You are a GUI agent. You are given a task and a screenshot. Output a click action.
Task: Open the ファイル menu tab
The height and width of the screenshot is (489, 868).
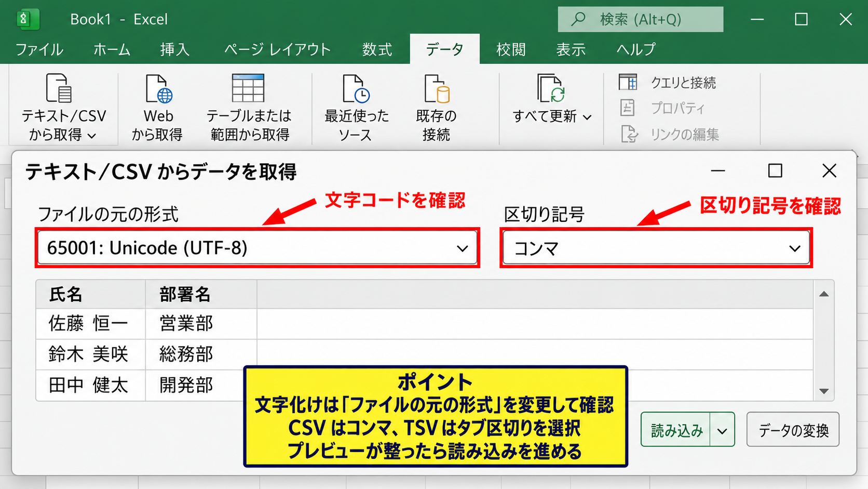pos(39,49)
